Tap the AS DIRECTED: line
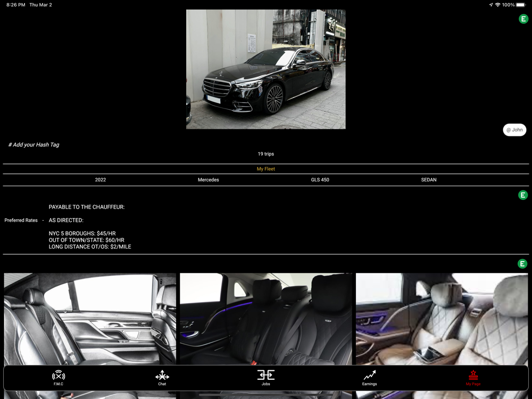The height and width of the screenshot is (399, 532). tap(66, 220)
